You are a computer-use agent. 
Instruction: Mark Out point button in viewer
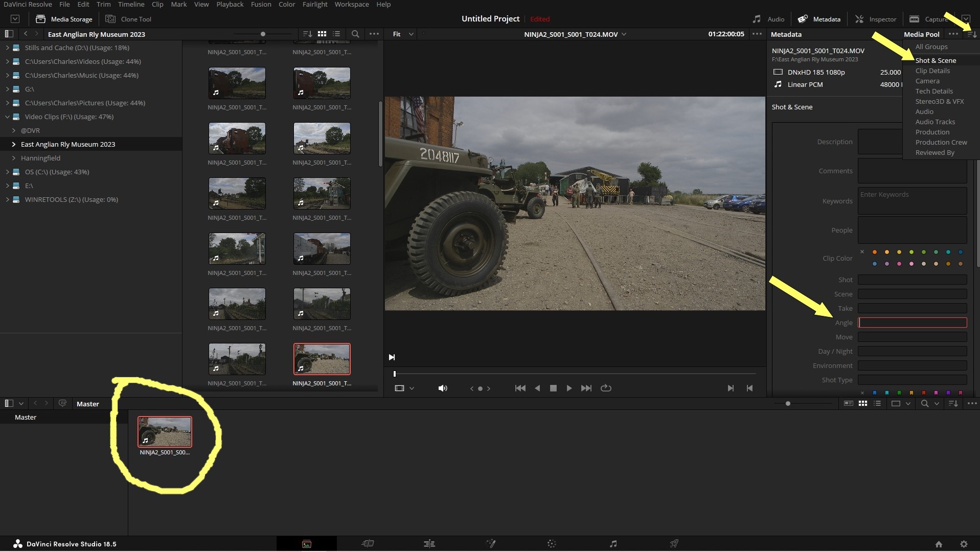(x=749, y=388)
